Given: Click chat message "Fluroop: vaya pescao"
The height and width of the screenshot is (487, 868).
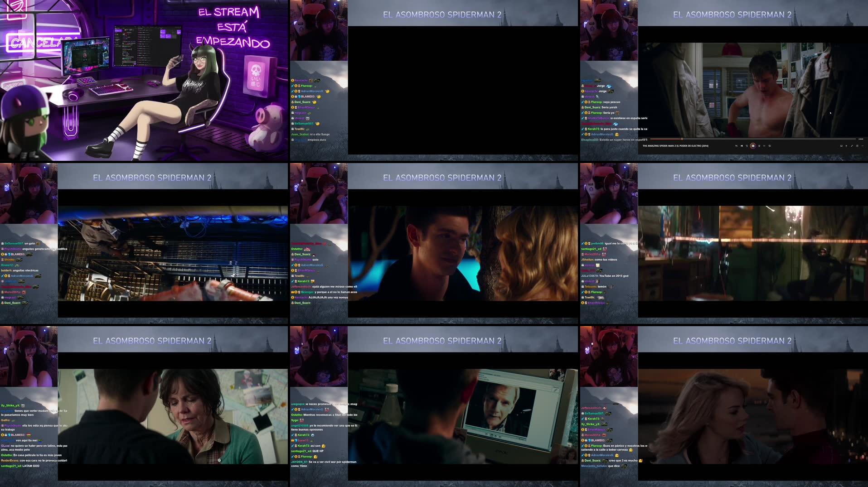Looking at the screenshot, I should tap(601, 102).
